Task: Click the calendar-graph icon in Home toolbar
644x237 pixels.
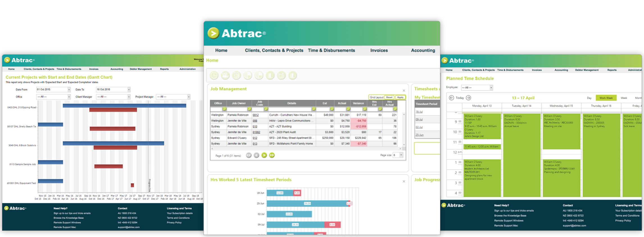Action: pyautogui.click(x=281, y=75)
